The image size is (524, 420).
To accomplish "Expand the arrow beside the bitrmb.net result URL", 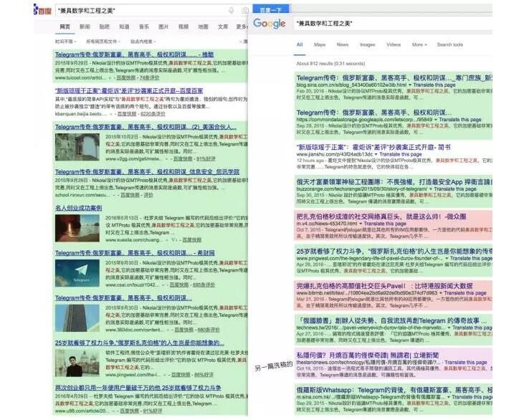I will pyautogui.click(x=441, y=293).
